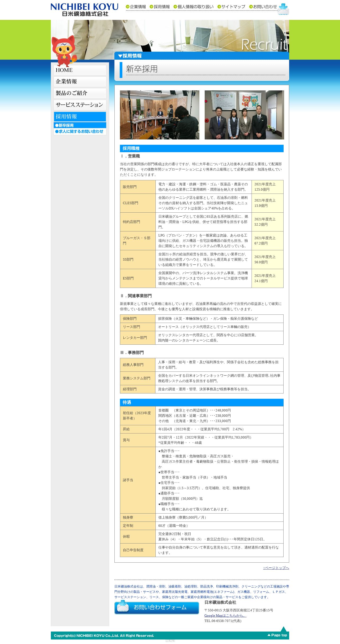The height and width of the screenshot is (644, 340).
Task: Select 企業情報 in the sidebar menu
Action: pos(80,82)
